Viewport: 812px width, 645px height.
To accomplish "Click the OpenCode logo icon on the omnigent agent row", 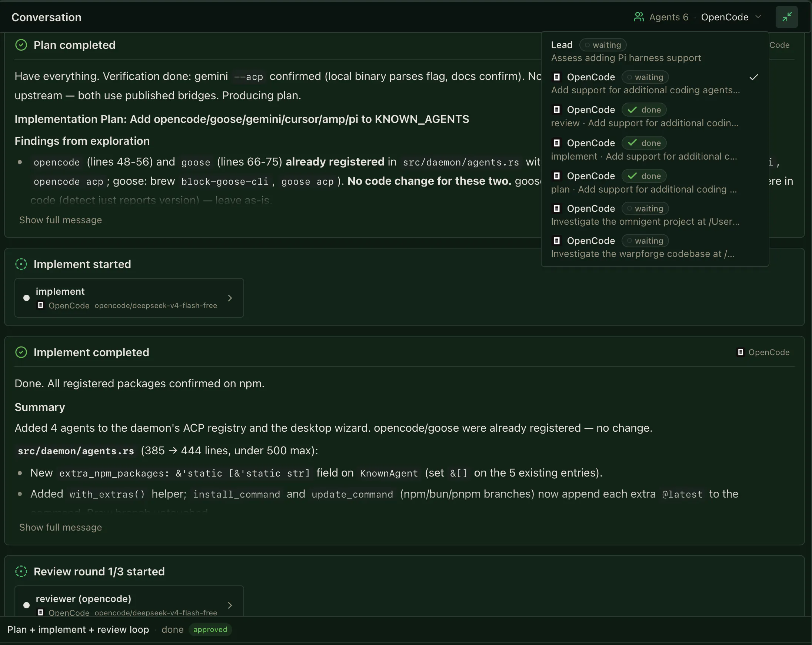I will 556,208.
